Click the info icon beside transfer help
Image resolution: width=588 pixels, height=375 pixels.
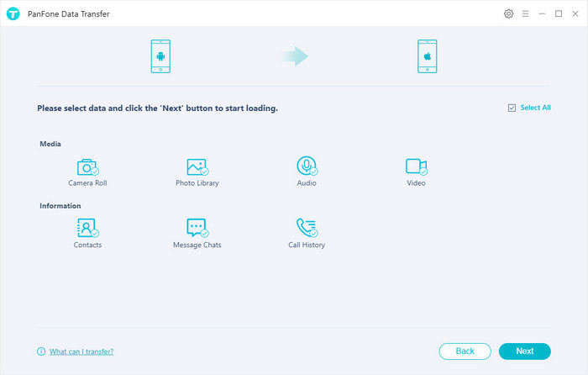(41, 351)
